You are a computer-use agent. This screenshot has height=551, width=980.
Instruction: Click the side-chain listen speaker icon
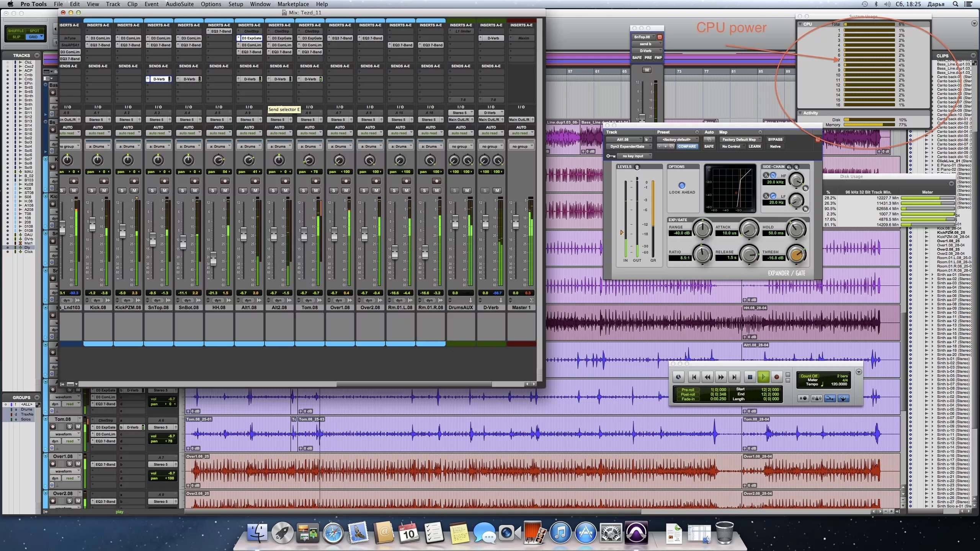[x=797, y=167]
